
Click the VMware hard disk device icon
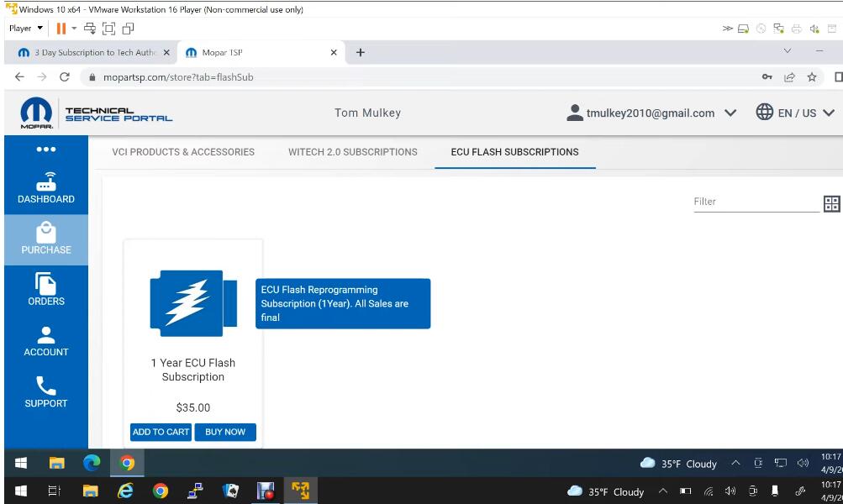tap(743, 29)
